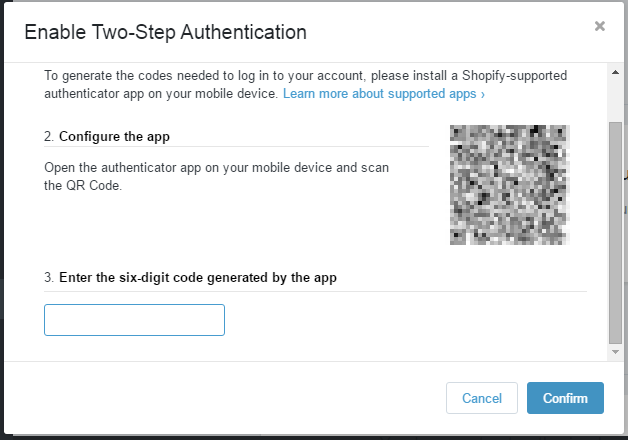This screenshot has height=440, width=628.
Task: Click the Enable Two-Step Authentication title
Action: (165, 32)
